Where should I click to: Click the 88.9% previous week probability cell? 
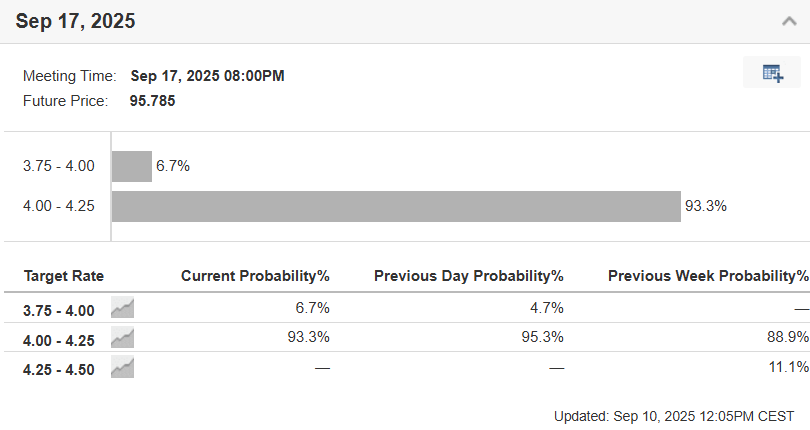click(x=788, y=337)
